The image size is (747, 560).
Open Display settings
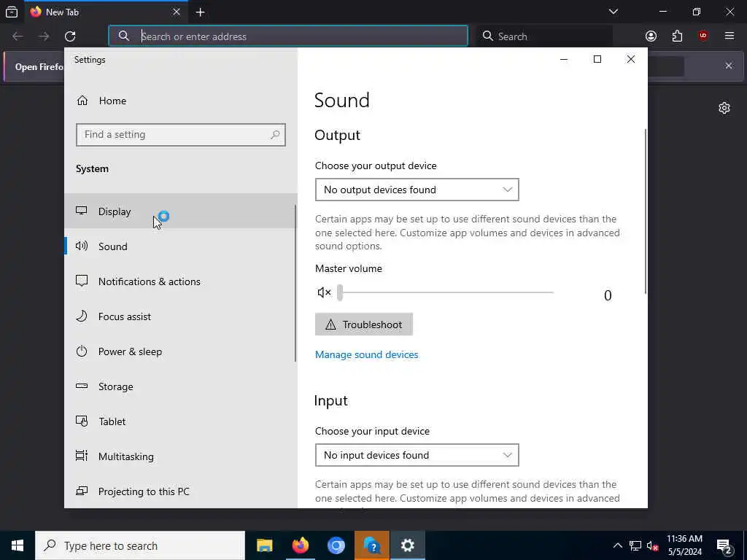(181, 211)
